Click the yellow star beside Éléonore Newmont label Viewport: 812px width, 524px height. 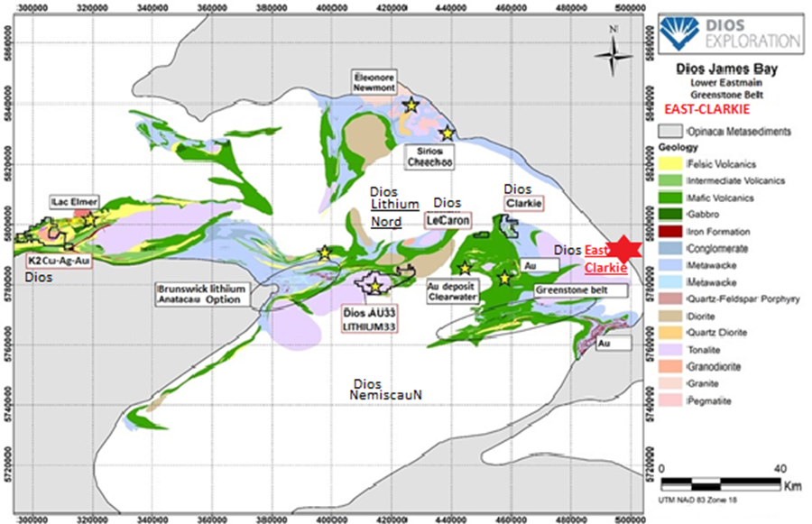(x=411, y=106)
